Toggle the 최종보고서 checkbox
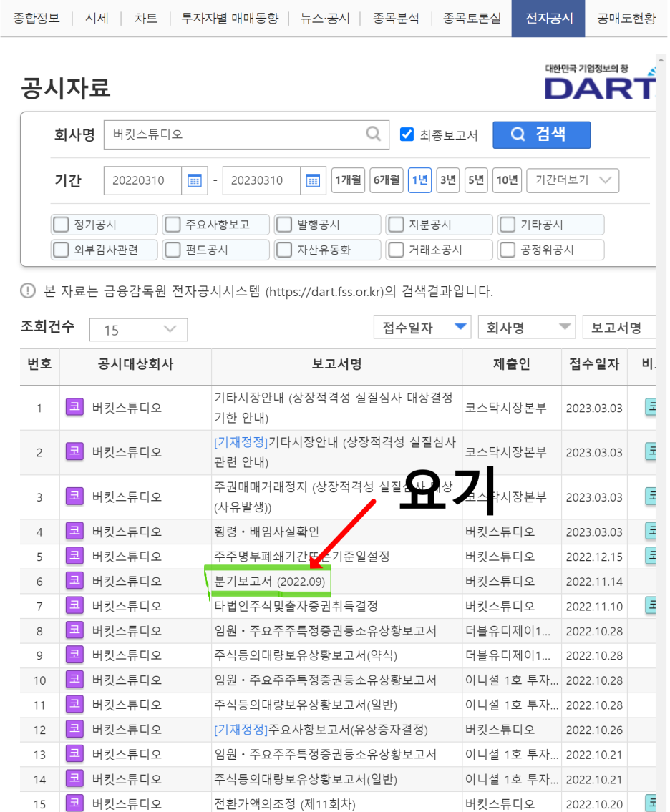Viewport: 670px width, 812px height. [x=407, y=134]
